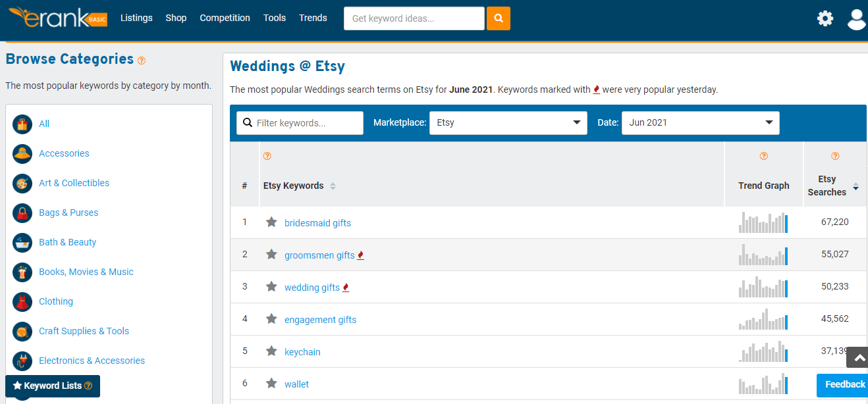The image size is (868, 404).
Task: Click help icon beside Browse Categories heading
Action: click(142, 60)
